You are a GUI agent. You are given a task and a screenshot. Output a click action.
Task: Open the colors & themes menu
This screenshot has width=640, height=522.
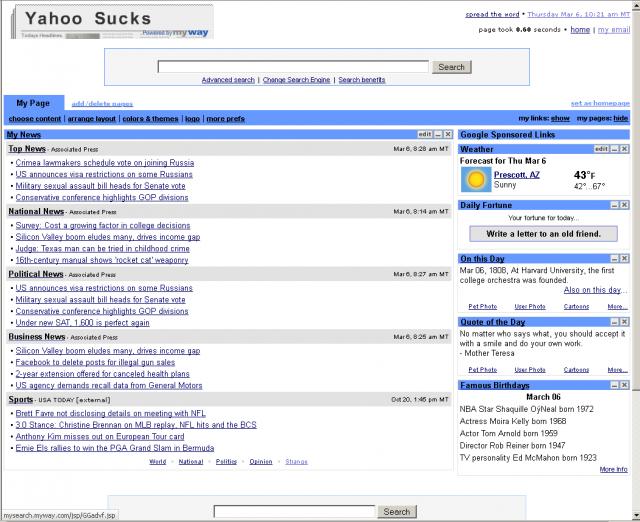[150, 118]
